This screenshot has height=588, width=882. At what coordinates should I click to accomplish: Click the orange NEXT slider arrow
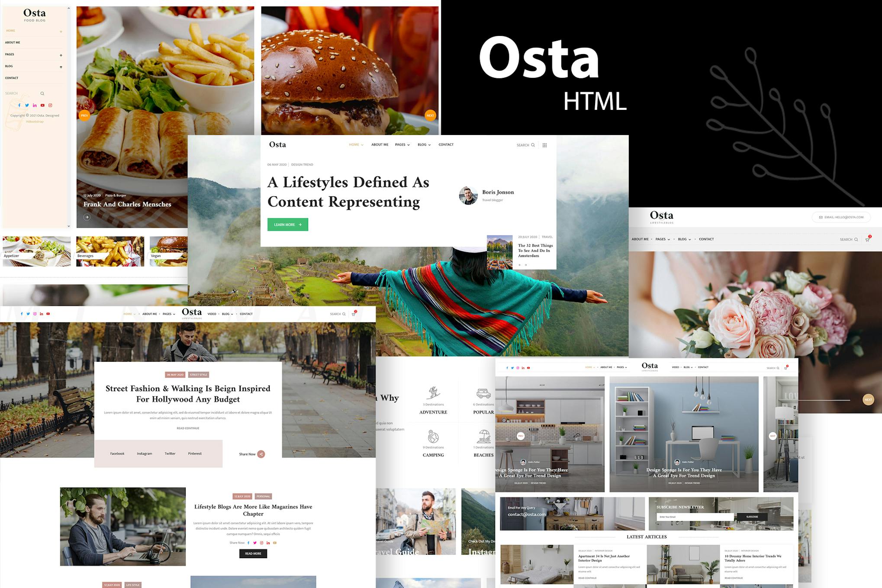pyautogui.click(x=430, y=116)
